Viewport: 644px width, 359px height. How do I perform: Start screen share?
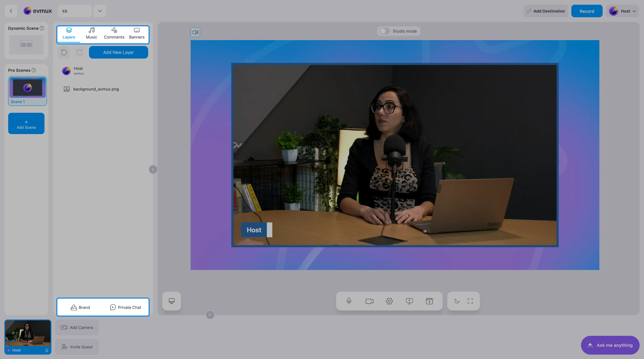tap(409, 301)
